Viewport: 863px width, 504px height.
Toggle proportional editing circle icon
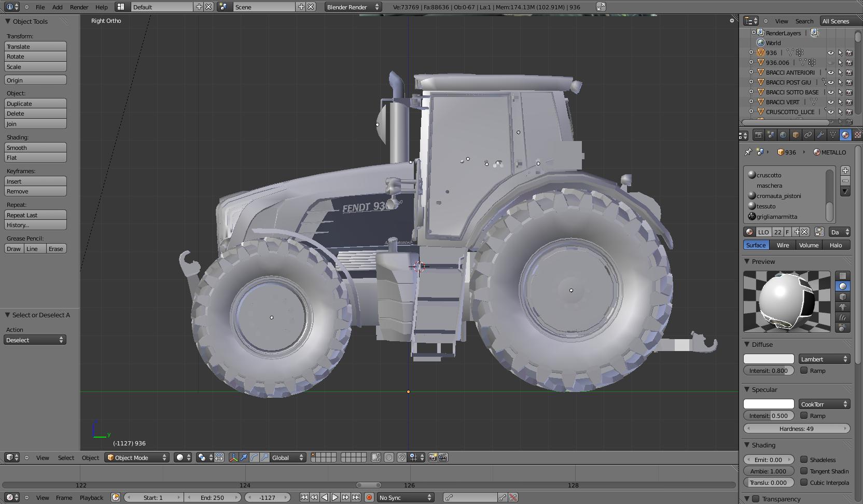[389, 457]
